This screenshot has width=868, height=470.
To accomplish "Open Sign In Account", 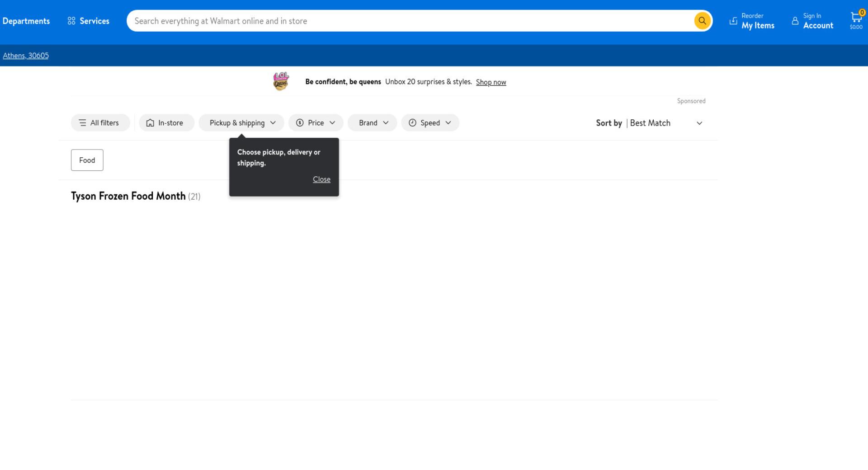I will click(813, 21).
